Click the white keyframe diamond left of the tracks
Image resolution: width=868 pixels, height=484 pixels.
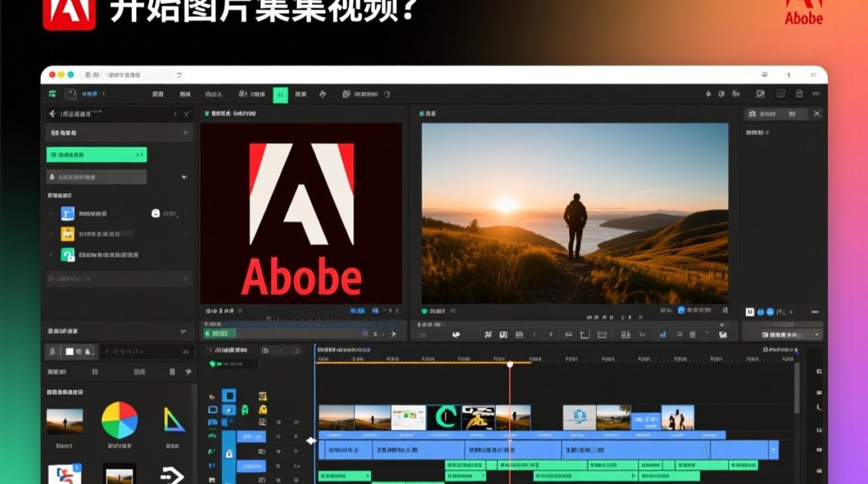tap(311, 441)
